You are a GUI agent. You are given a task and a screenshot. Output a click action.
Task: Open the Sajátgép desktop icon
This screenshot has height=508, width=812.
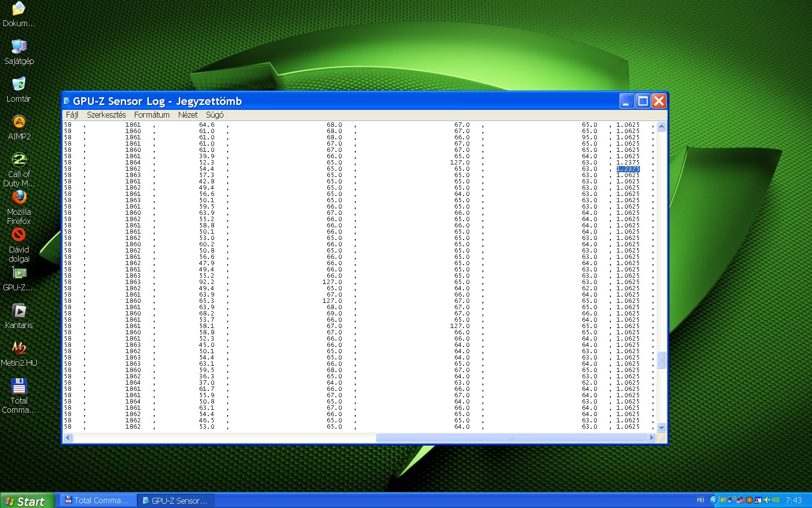click(19, 52)
